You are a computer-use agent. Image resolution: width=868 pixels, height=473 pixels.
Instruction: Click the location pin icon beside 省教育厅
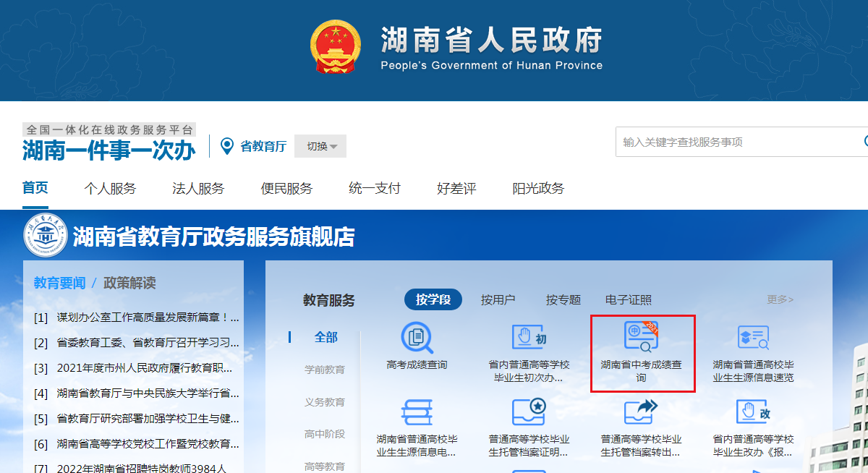227,146
